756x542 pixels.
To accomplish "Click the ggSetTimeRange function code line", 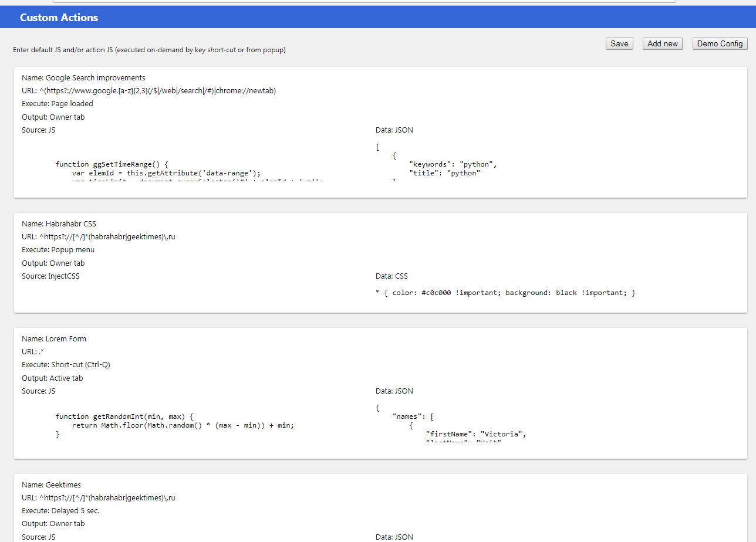I will 112,164.
